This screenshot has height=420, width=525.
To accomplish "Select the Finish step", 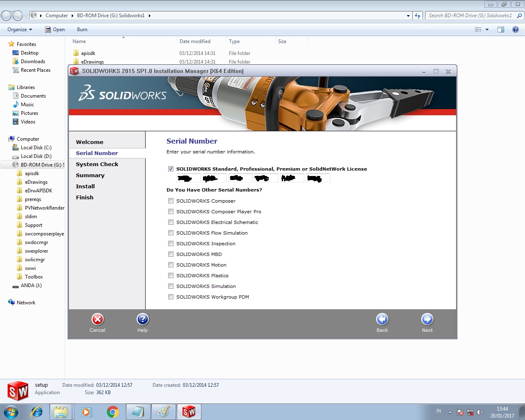I will [84, 198].
